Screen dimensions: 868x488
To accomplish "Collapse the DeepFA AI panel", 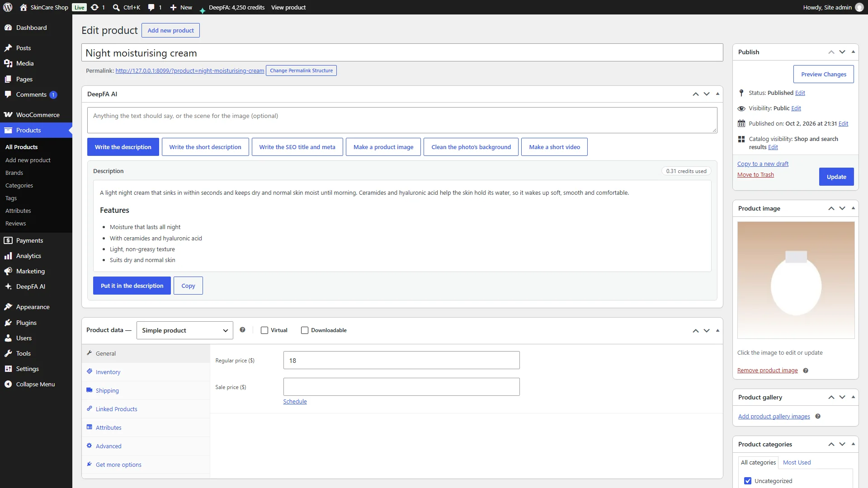I will 717,94.
